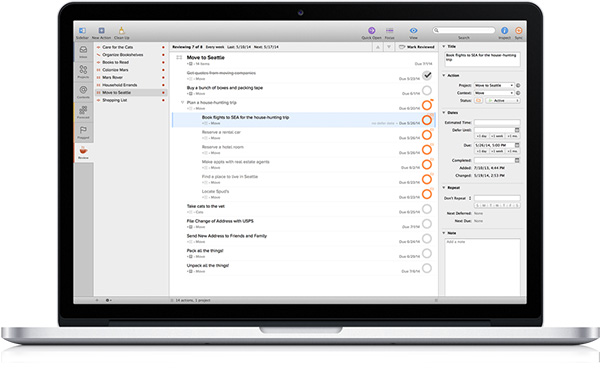Activate the Focus toolbar button
The width and height of the screenshot is (600, 369).
click(x=390, y=33)
